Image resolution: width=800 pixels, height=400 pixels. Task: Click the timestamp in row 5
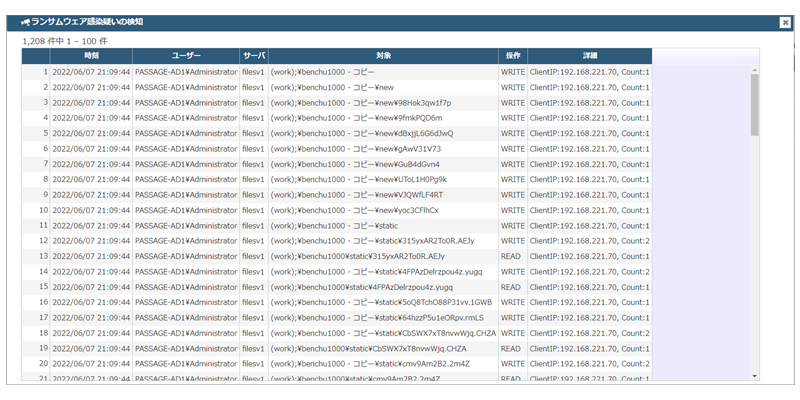point(91,133)
